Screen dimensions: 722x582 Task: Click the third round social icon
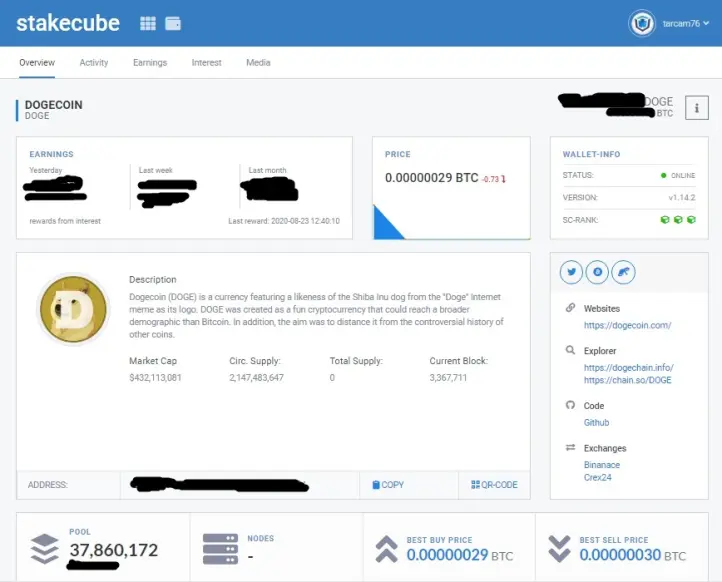pyautogui.click(x=623, y=272)
